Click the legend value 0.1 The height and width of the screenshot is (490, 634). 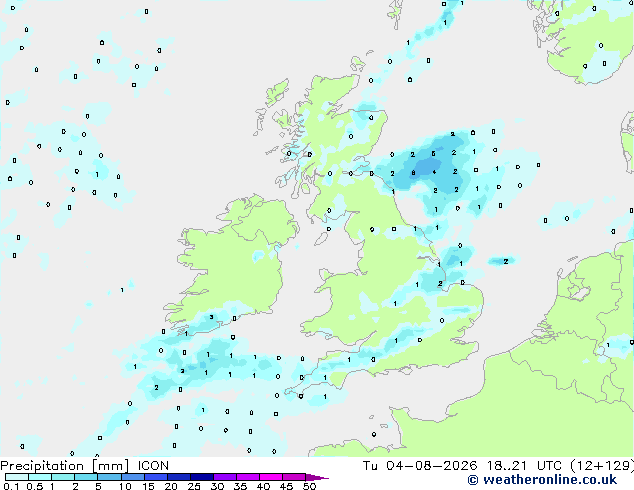[x=11, y=486]
